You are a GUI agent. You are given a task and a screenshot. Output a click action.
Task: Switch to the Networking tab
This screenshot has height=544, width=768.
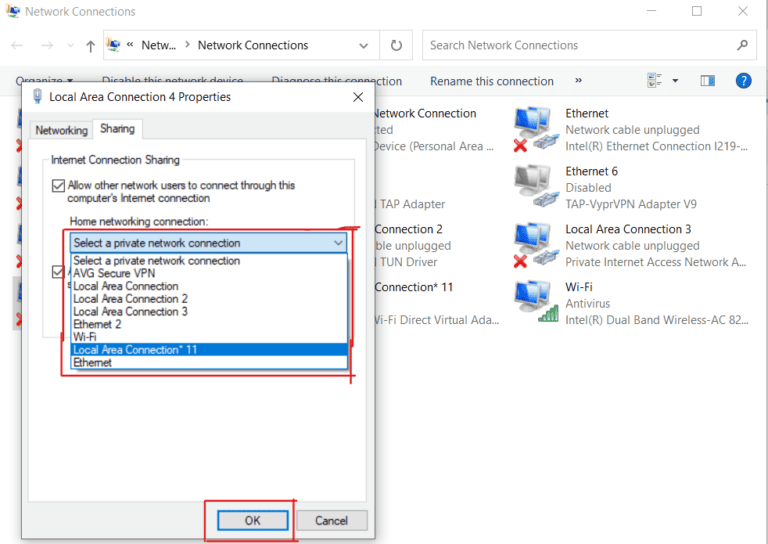62,130
